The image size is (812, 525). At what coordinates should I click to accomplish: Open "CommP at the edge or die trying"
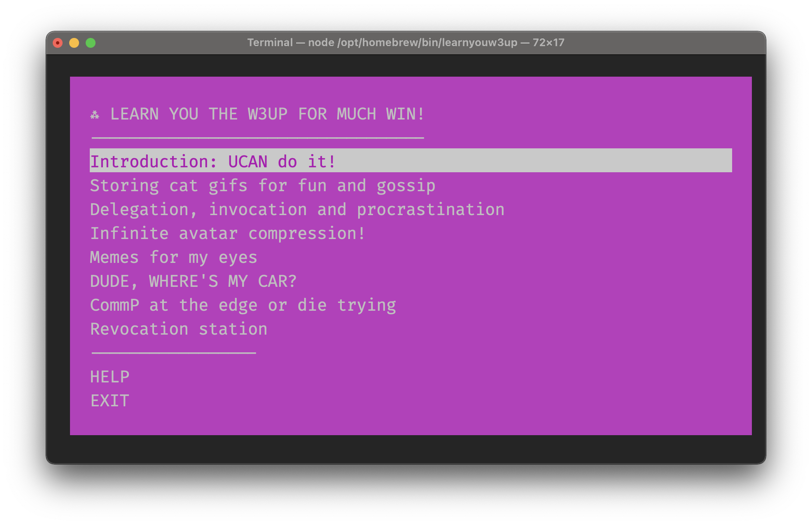(x=243, y=305)
